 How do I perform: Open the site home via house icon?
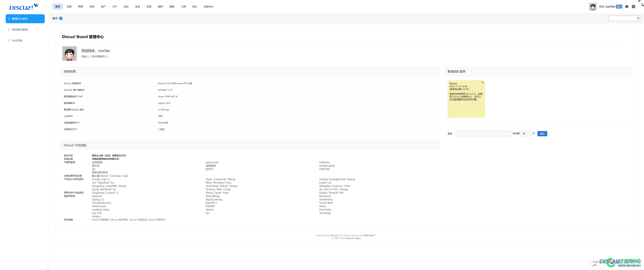click(627, 7)
